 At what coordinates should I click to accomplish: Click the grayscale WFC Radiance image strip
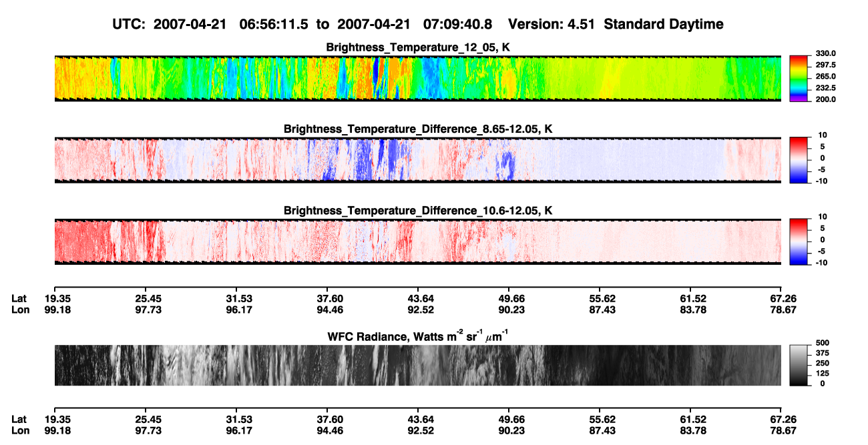(417, 366)
